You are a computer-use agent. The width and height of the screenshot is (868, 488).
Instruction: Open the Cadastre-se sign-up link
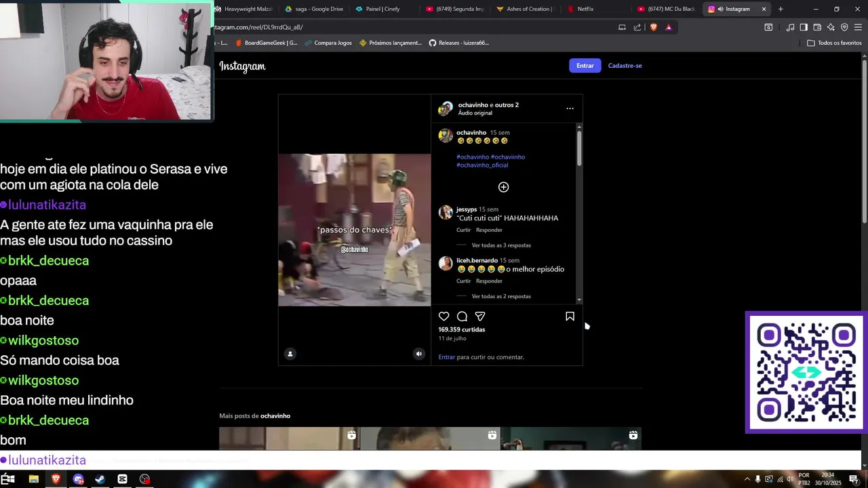(625, 66)
